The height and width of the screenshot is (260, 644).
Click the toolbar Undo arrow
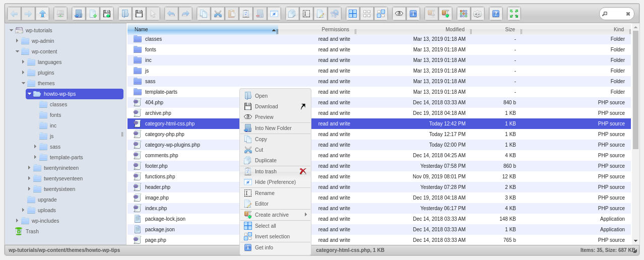click(171, 14)
